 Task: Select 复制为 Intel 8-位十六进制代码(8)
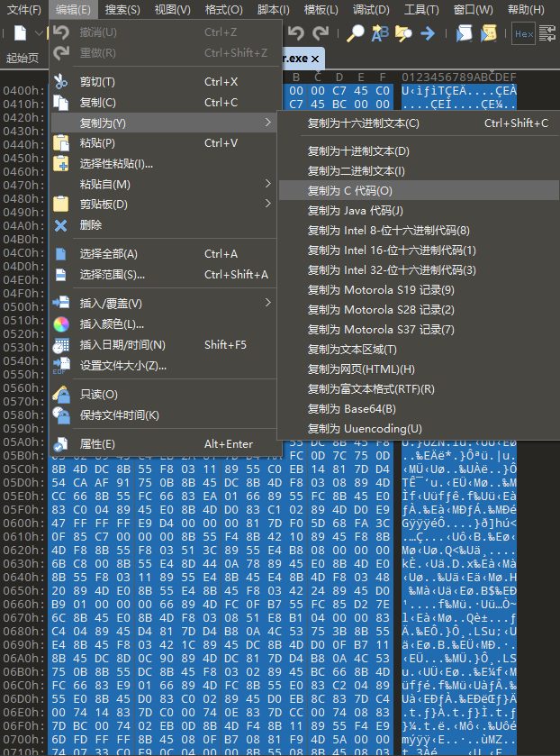click(419, 231)
